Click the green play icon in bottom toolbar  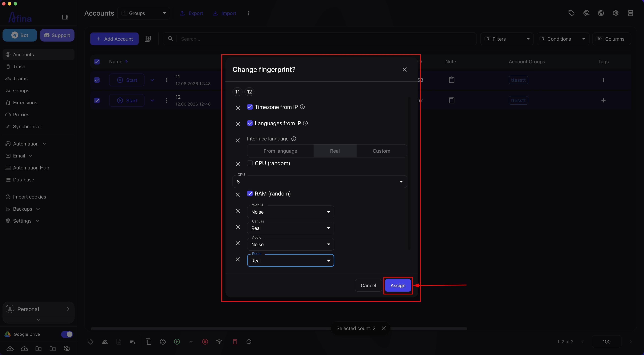coord(177,341)
